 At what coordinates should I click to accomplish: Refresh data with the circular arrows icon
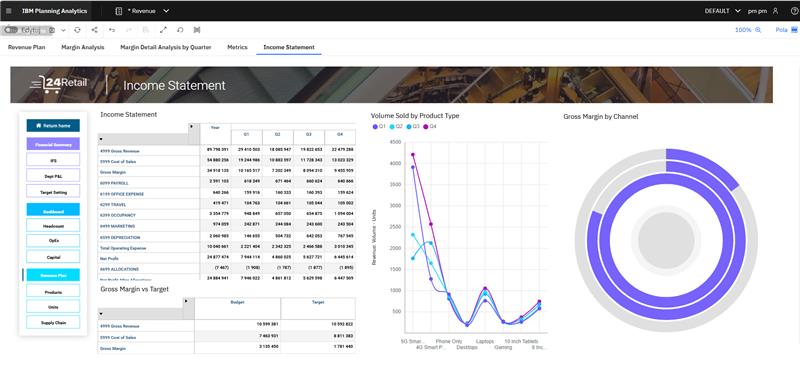coord(77,30)
